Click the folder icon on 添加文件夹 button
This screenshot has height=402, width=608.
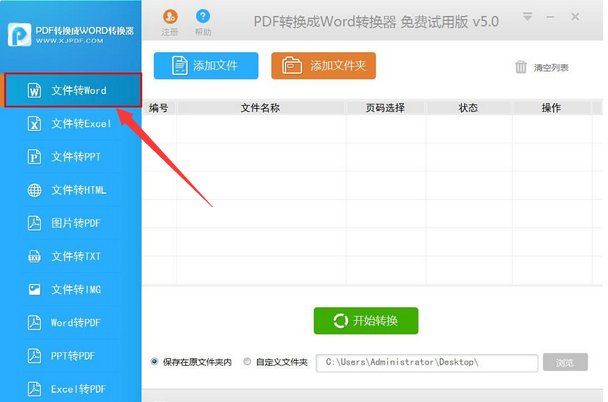(292, 65)
